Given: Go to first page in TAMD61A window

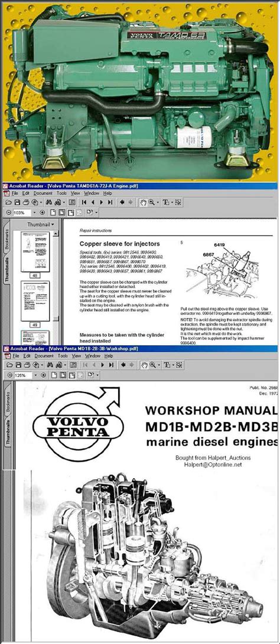Looking at the screenshot, I should pyautogui.click(x=84, y=202).
